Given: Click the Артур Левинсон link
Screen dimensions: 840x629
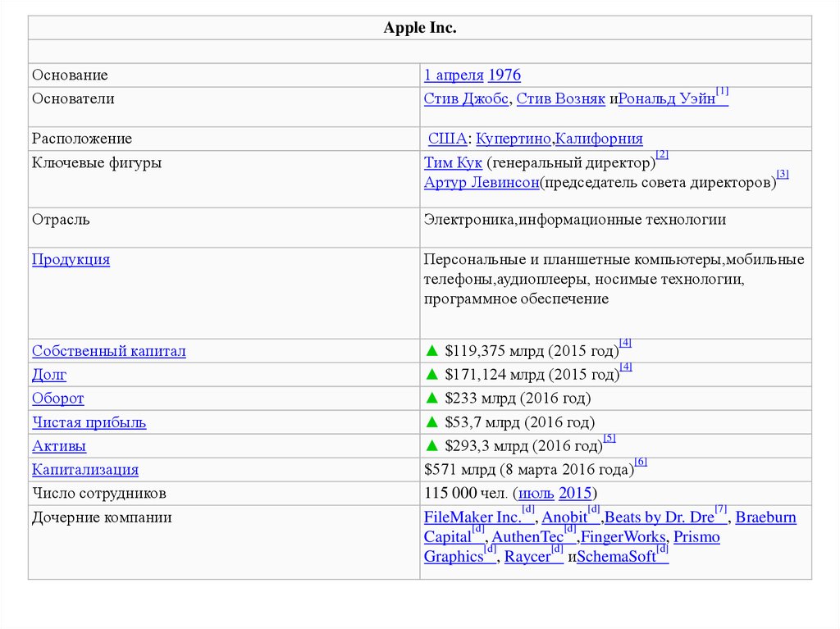Looking at the screenshot, I should point(482,183).
